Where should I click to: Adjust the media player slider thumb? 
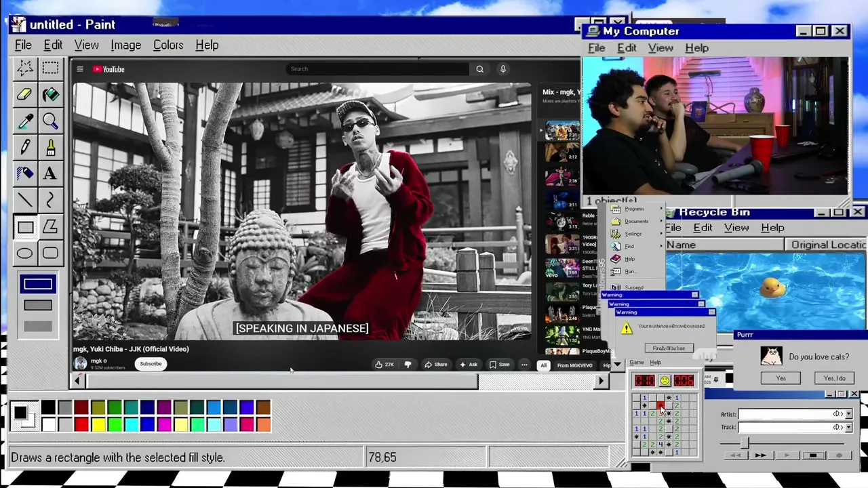745,442
